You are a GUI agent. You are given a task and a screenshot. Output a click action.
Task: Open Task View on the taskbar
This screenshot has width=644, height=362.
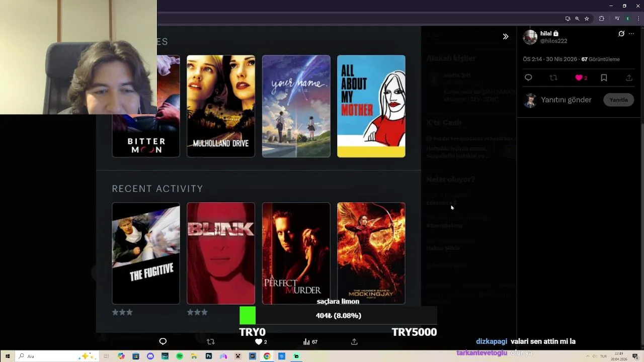point(106,356)
